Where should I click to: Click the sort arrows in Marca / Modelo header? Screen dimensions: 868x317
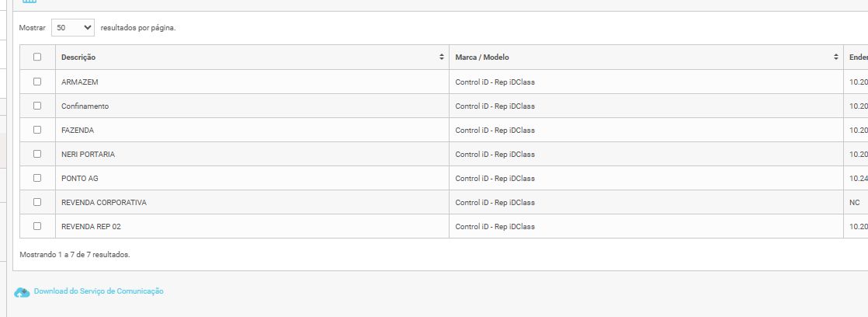tap(836, 57)
